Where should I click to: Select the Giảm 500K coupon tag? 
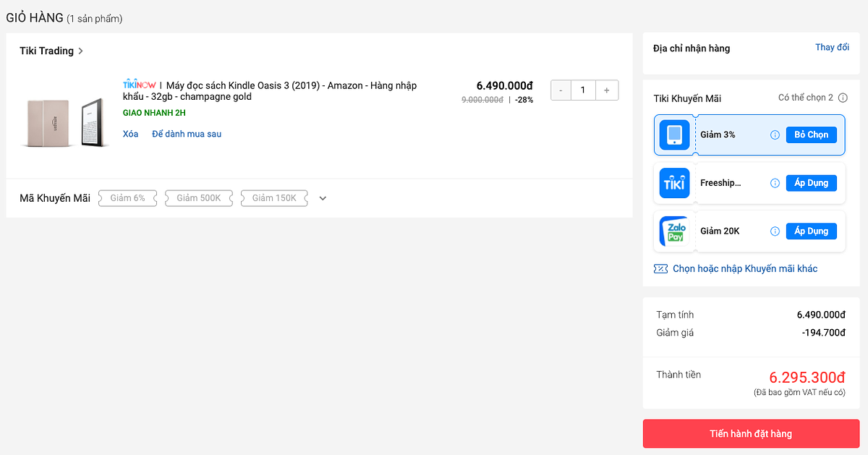click(199, 198)
